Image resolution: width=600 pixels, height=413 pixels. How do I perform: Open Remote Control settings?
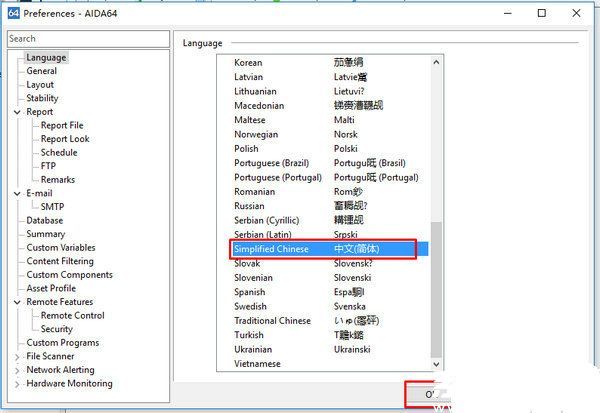coord(72,315)
